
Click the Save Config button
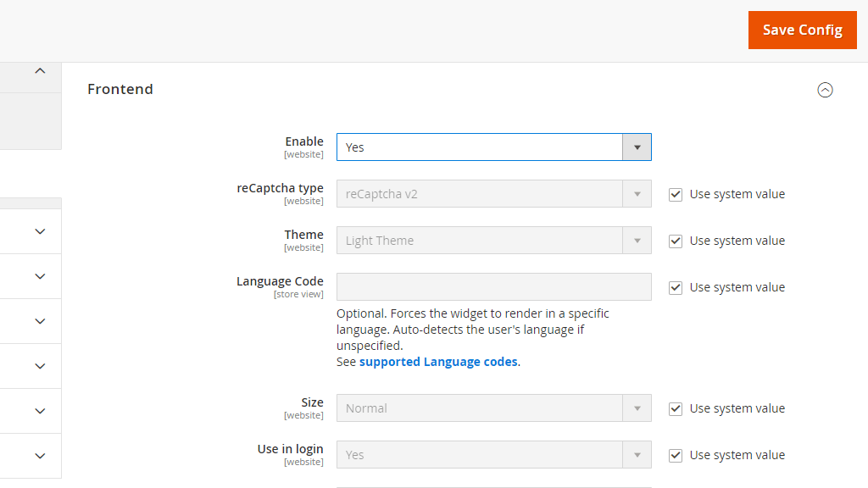802,30
